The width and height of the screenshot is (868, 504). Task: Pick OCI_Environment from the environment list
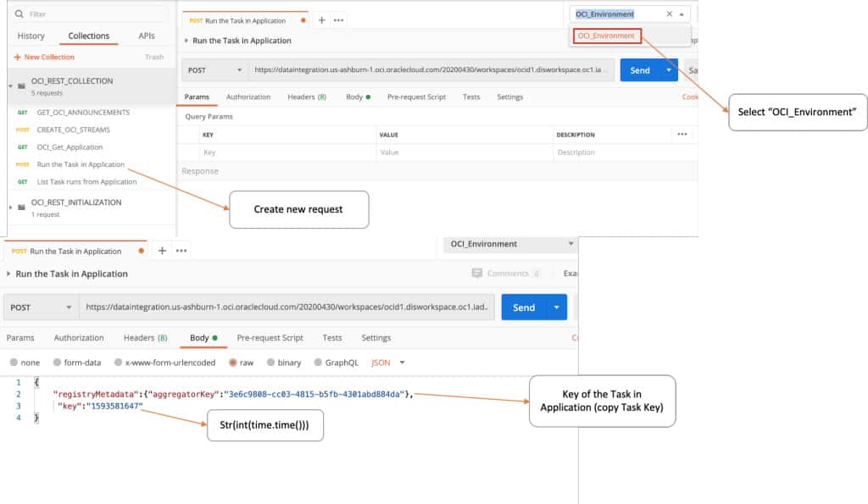[x=606, y=36]
